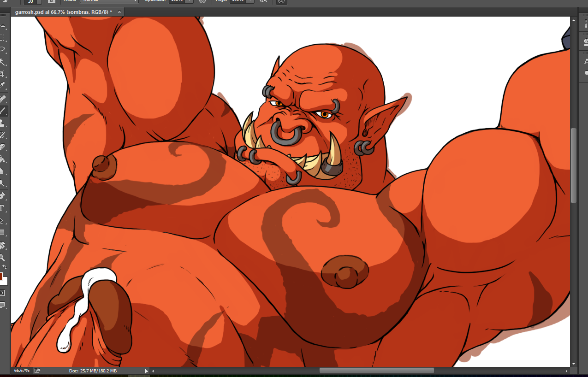Change the screen mode
The width and height of the screenshot is (588, 377).
click(x=2, y=305)
